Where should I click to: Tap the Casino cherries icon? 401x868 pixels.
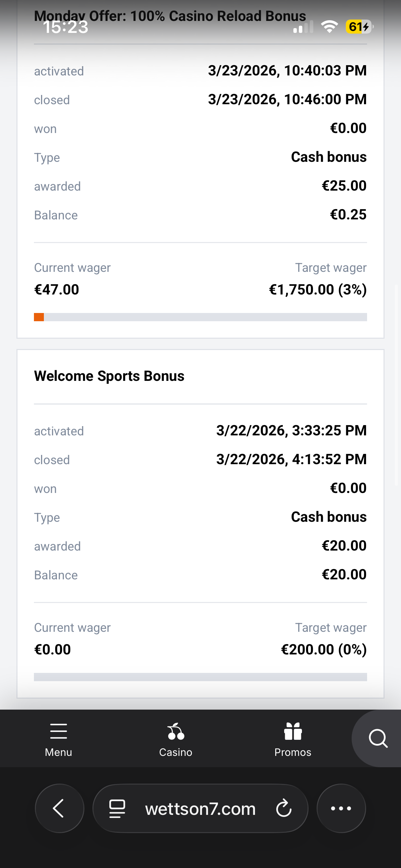pyautogui.click(x=176, y=731)
